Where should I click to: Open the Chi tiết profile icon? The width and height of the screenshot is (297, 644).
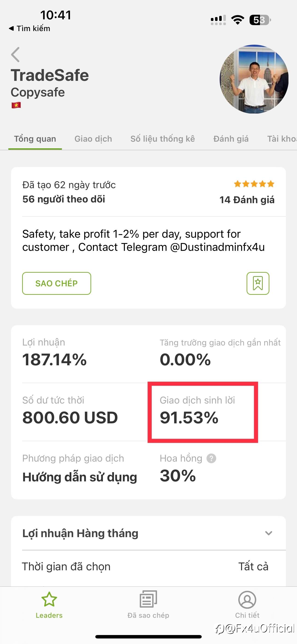click(247, 600)
